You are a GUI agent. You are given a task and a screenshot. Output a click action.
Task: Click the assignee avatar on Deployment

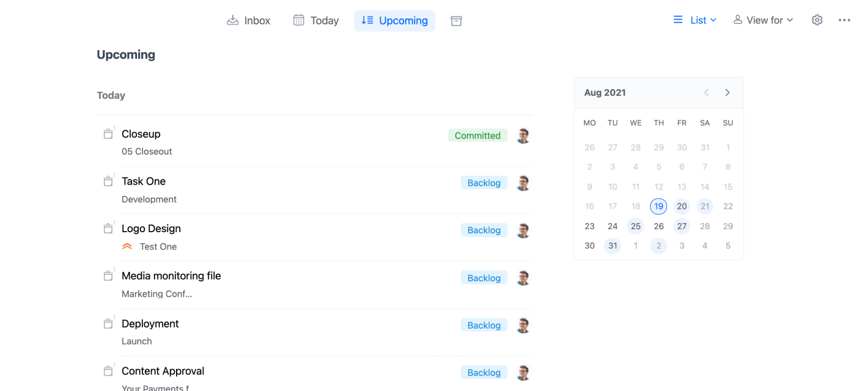523,325
